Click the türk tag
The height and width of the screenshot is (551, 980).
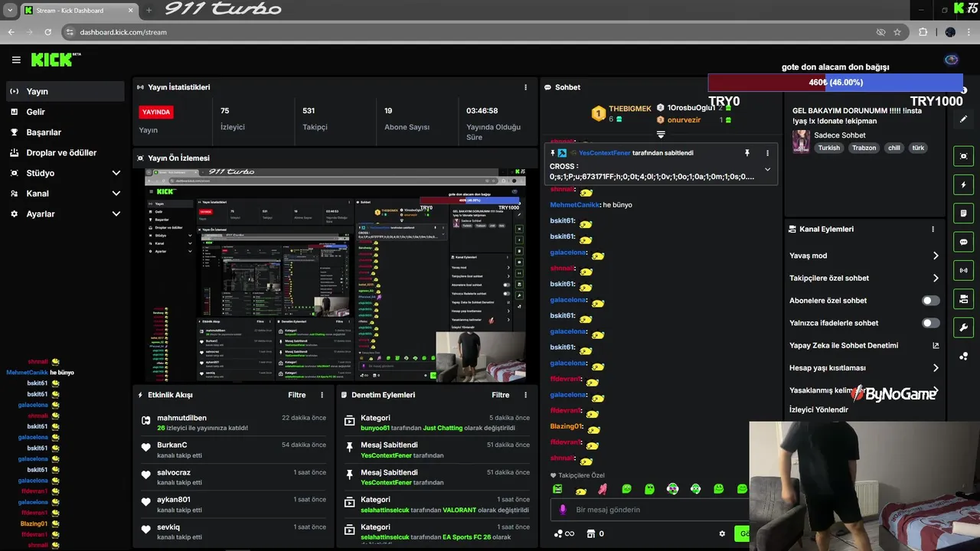[918, 148]
